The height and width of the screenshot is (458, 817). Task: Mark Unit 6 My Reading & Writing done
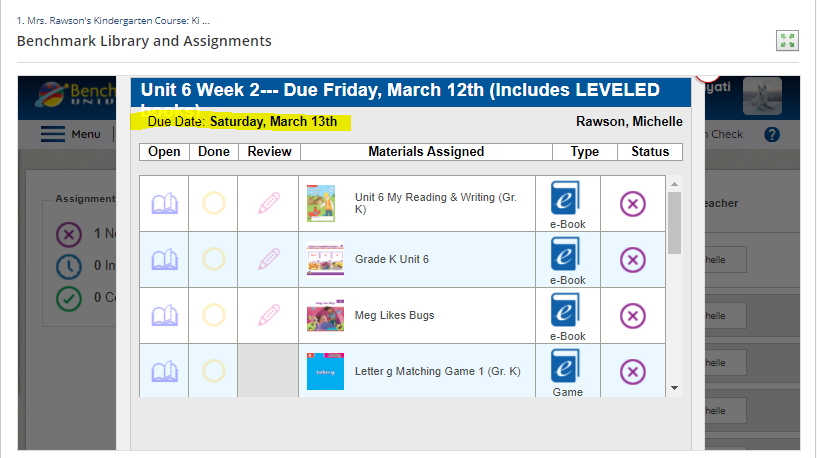tap(214, 203)
